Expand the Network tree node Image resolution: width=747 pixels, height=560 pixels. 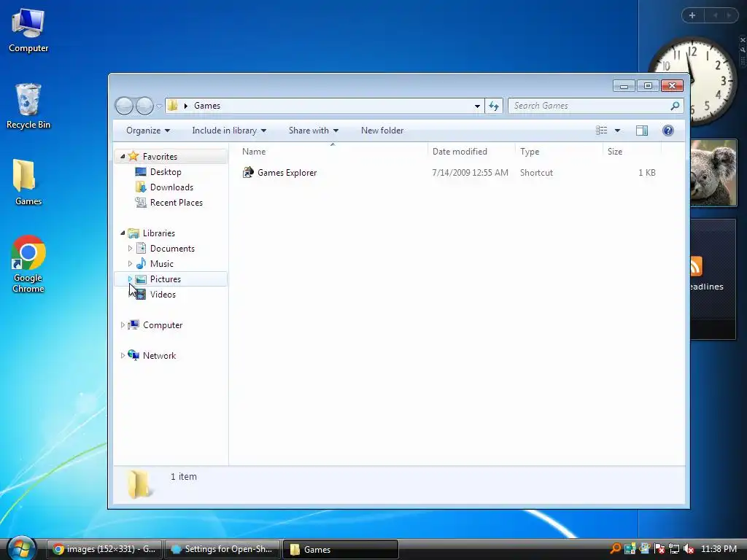click(123, 355)
